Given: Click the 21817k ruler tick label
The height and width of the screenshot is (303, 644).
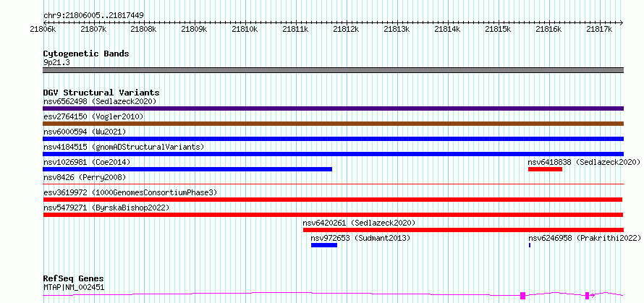Looking at the screenshot, I should click(600, 29).
